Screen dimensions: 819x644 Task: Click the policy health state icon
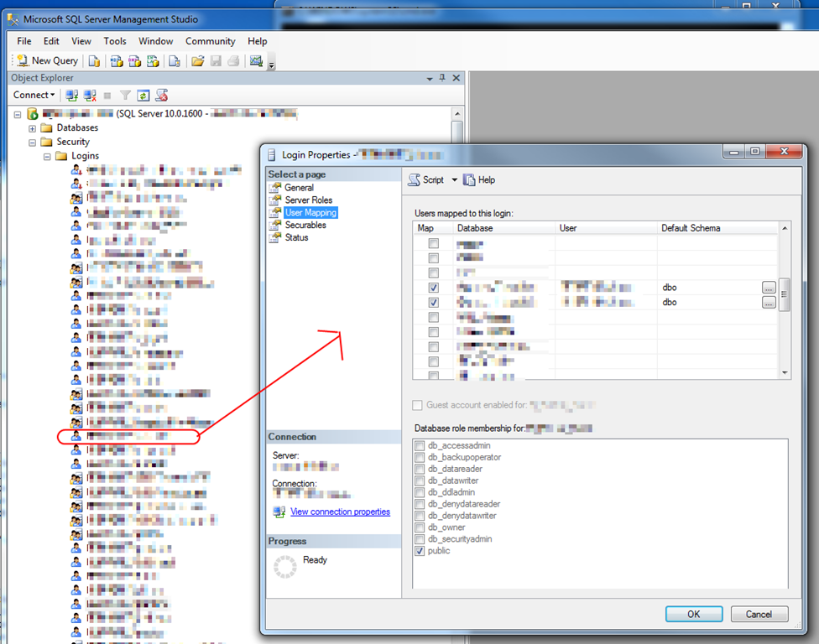161,96
